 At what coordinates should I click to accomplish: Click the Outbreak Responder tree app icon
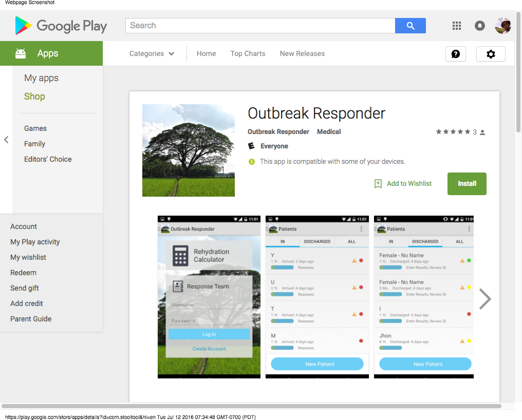(x=189, y=150)
